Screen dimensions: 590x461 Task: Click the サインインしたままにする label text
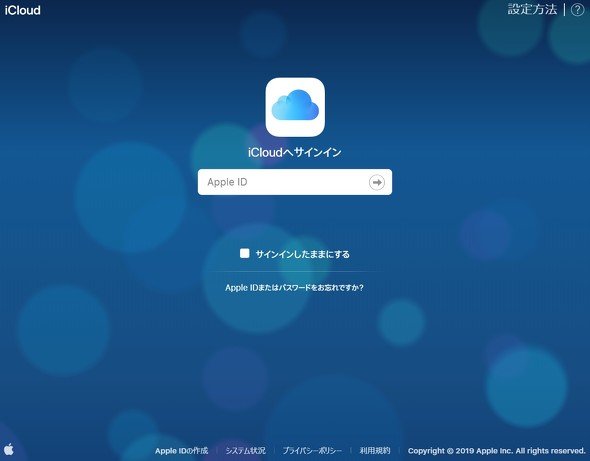tap(303, 254)
